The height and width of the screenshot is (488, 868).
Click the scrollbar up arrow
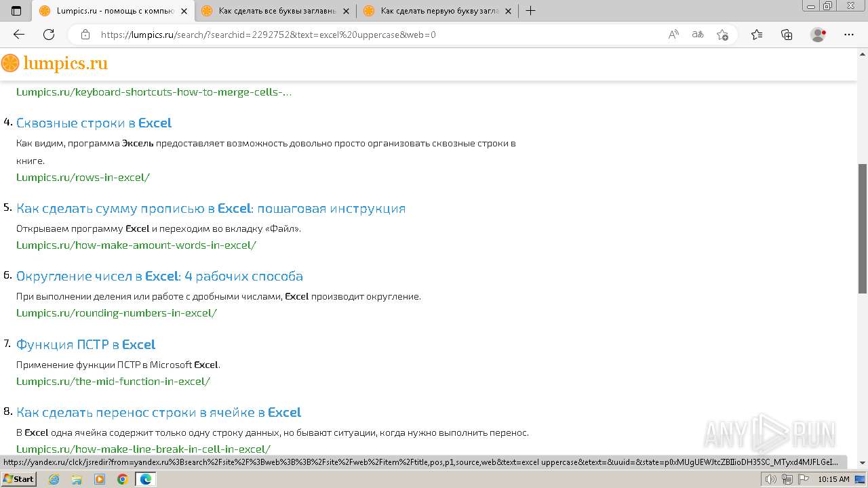click(863, 54)
